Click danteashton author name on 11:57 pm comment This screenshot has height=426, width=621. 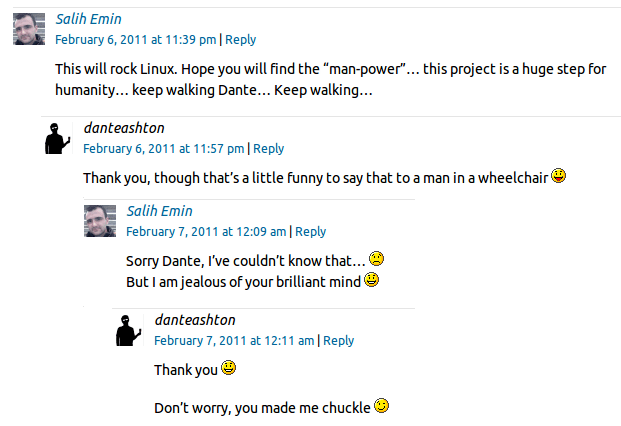point(124,128)
